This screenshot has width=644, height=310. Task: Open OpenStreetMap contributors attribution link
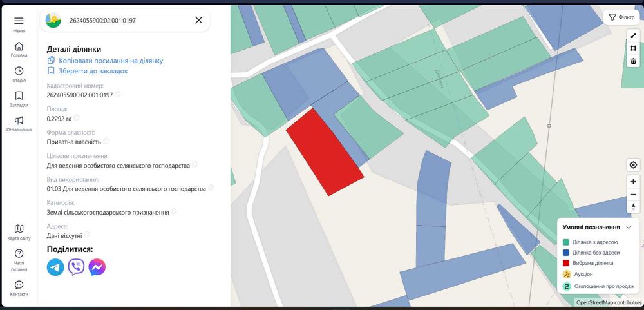click(x=609, y=303)
